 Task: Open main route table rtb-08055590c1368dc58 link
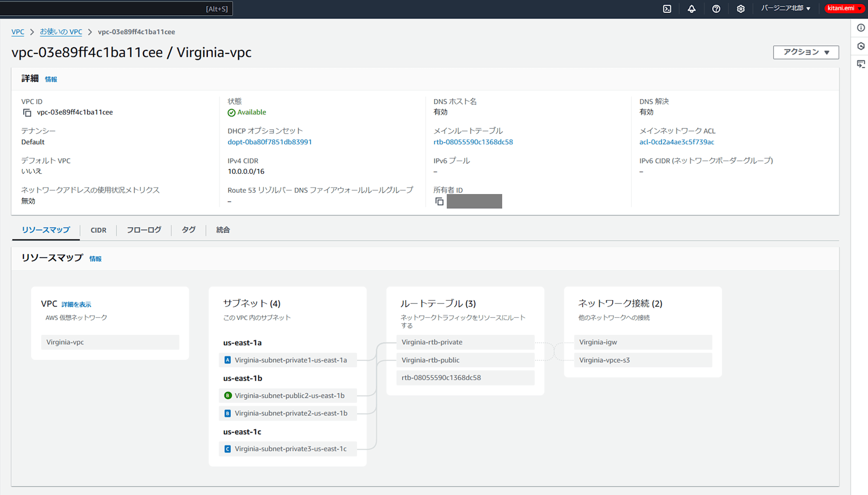coord(473,142)
